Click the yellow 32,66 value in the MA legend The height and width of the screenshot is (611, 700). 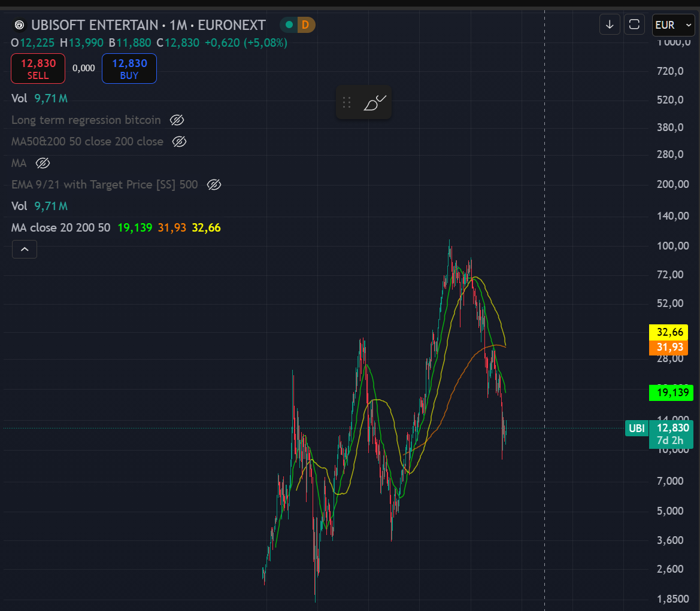(206, 227)
